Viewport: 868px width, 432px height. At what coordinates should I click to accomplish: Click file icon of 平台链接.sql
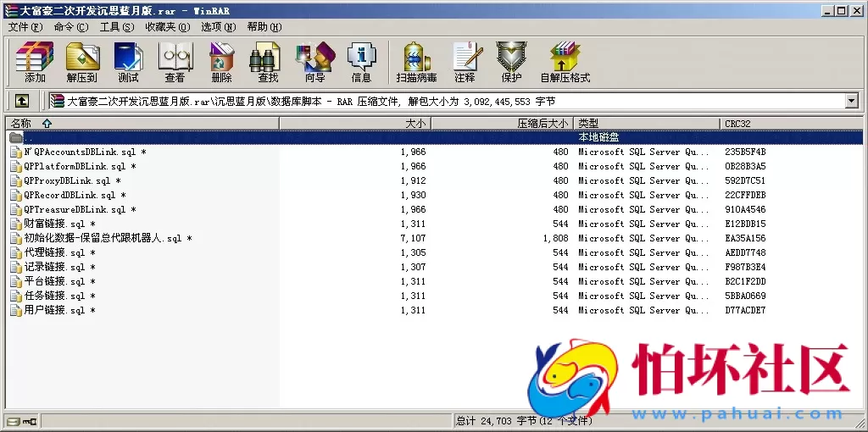coord(16,281)
